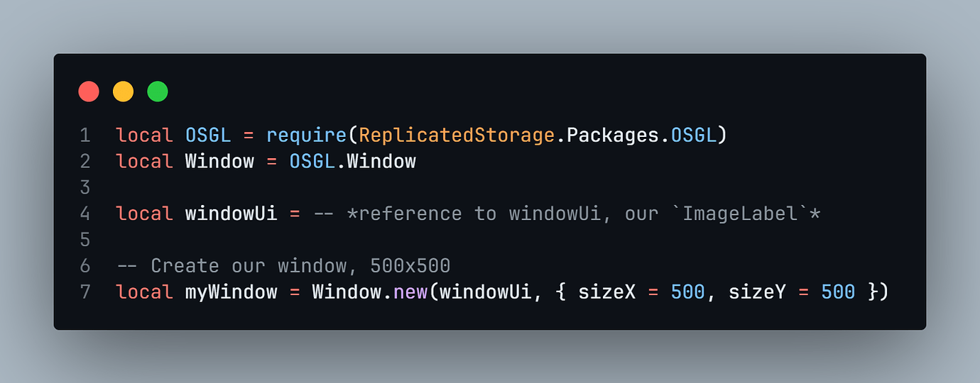
Task: Click line number 6 in the gutter
Action: (85, 266)
